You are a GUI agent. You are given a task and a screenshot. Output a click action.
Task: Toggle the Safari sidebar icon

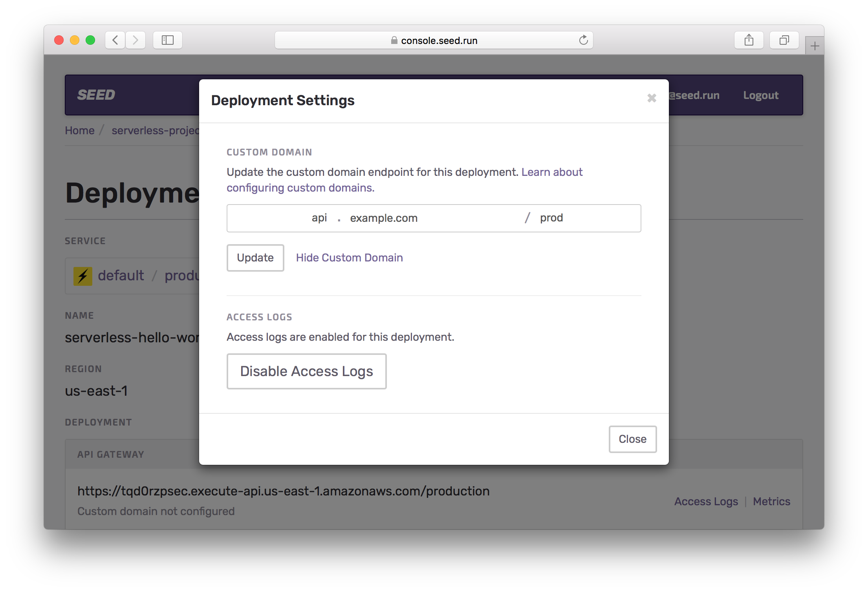tap(168, 40)
